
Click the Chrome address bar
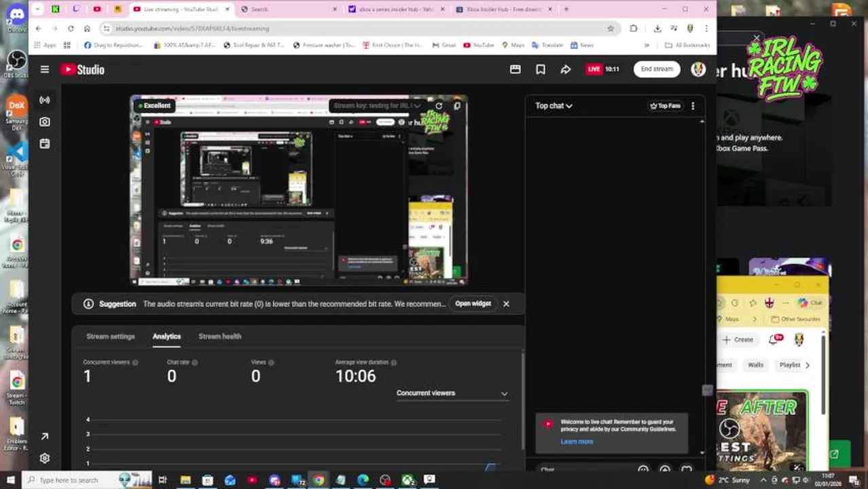(359, 29)
